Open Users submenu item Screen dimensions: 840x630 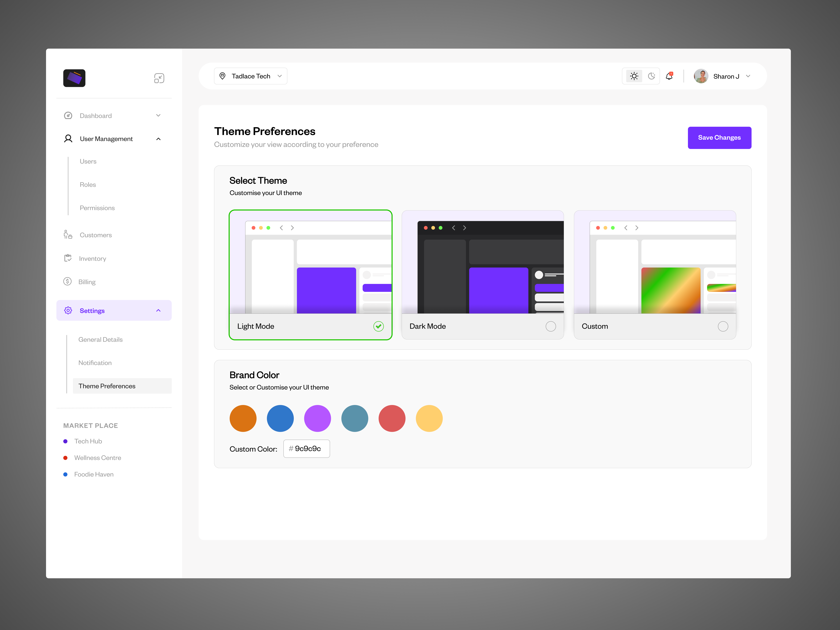coord(88,161)
